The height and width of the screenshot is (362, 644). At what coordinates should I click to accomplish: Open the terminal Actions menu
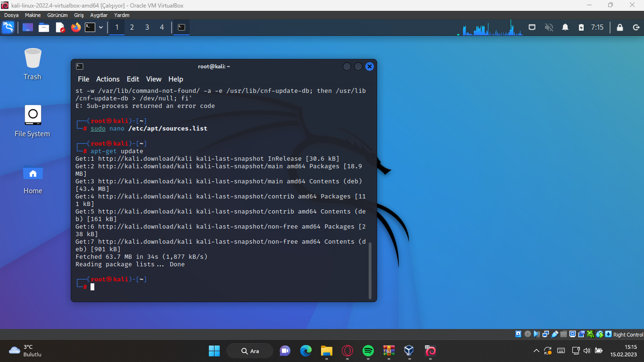[x=108, y=79]
